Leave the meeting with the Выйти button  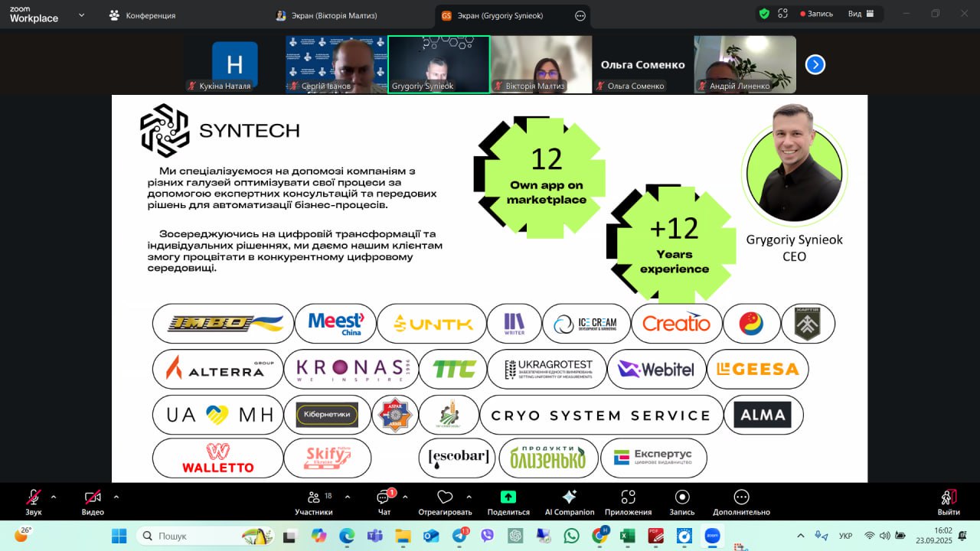(949, 502)
